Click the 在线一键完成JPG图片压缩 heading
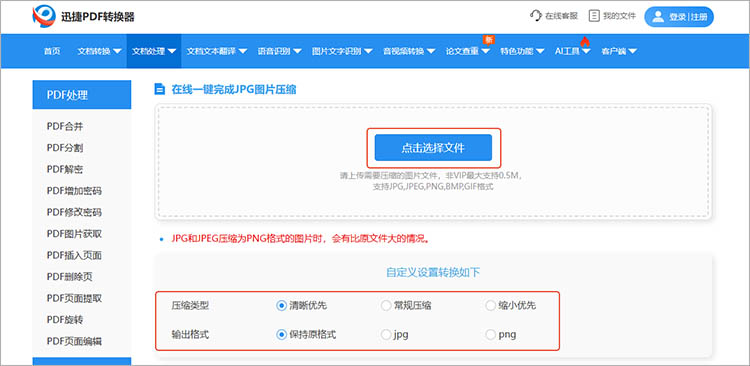The width and height of the screenshot is (750, 366). pos(233,89)
